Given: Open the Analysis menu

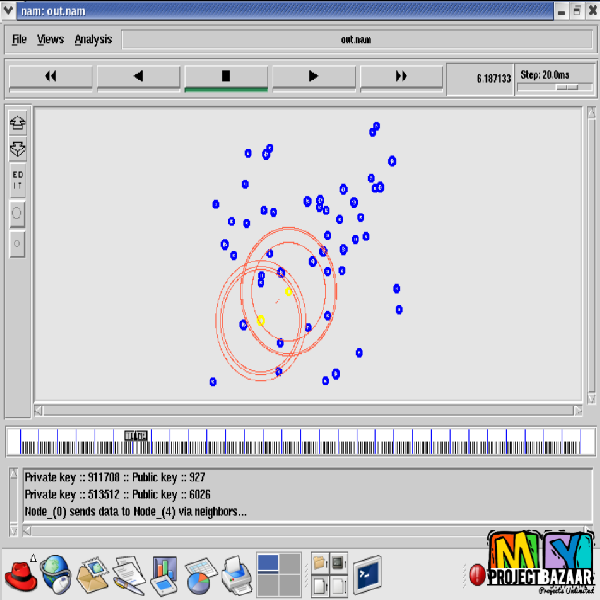Looking at the screenshot, I should click(x=93, y=39).
